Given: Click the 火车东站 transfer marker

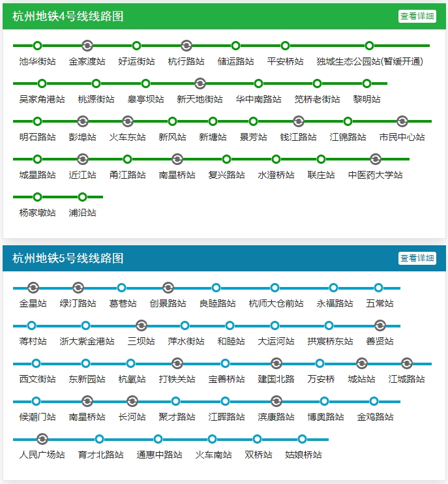Looking at the screenshot, I should click(128, 121).
